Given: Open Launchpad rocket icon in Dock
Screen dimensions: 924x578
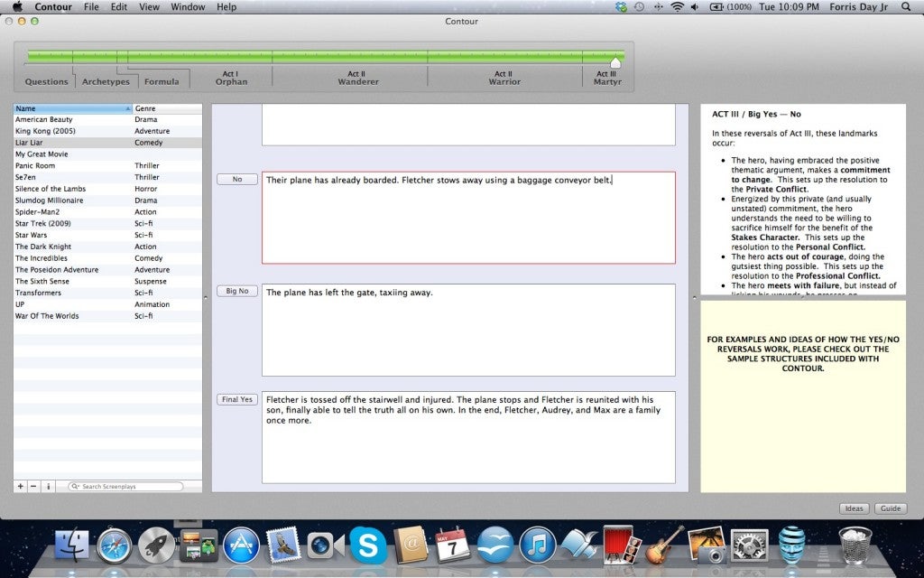Looking at the screenshot, I should 156,545.
